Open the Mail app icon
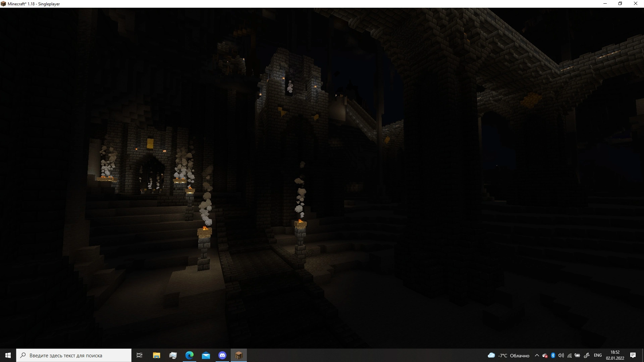This screenshot has width=644, height=362. point(206,355)
